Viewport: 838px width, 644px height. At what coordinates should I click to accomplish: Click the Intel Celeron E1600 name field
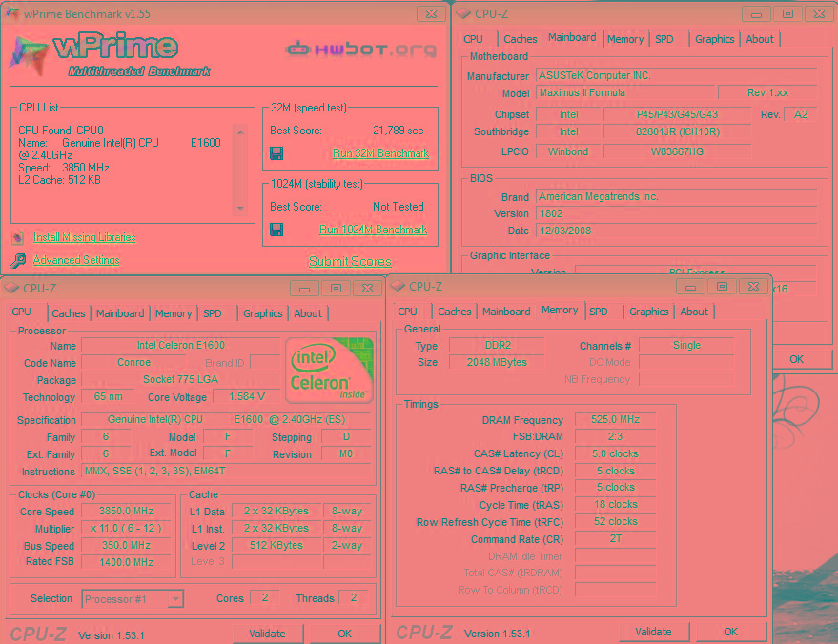(x=180, y=346)
